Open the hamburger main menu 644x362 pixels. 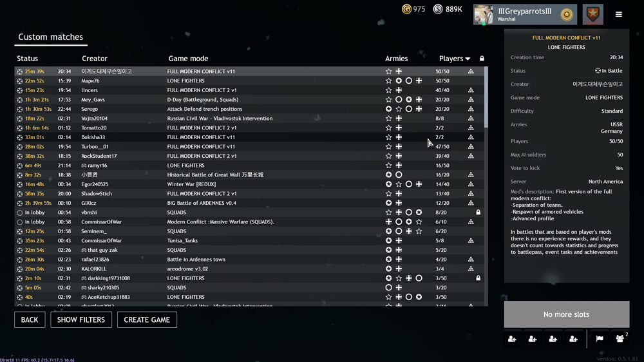619,14
